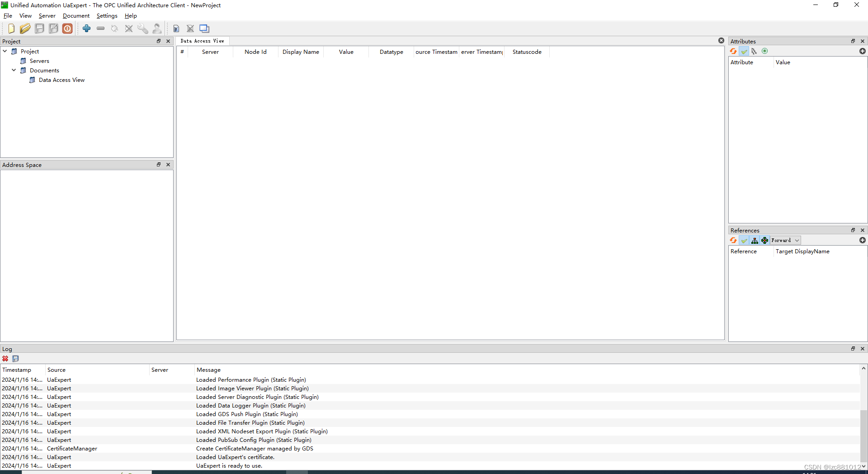Float the Address Space panel
Image resolution: width=868 pixels, height=474 pixels.
coord(159,165)
